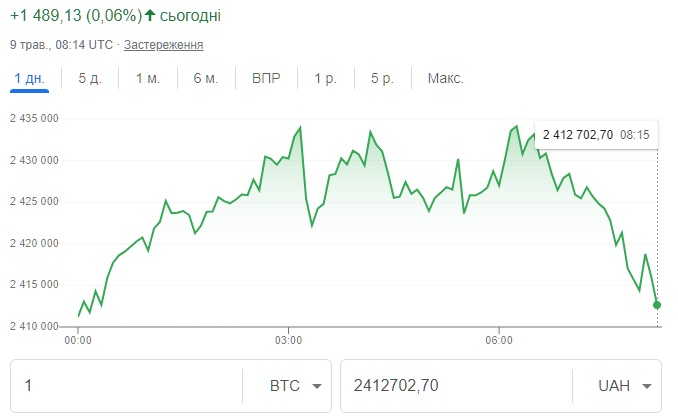
Task: Switch to the 1 р. range
Action: coord(324,78)
